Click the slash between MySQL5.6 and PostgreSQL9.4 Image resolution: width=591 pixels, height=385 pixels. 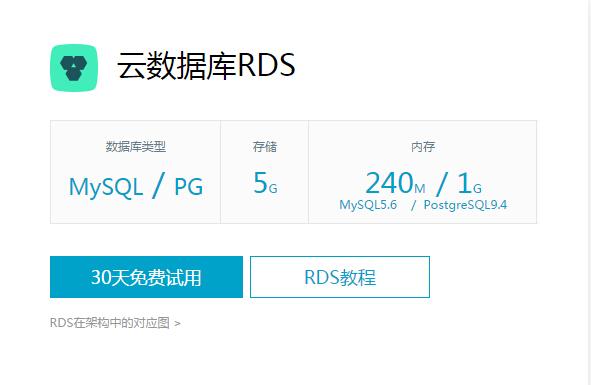click(413, 205)
